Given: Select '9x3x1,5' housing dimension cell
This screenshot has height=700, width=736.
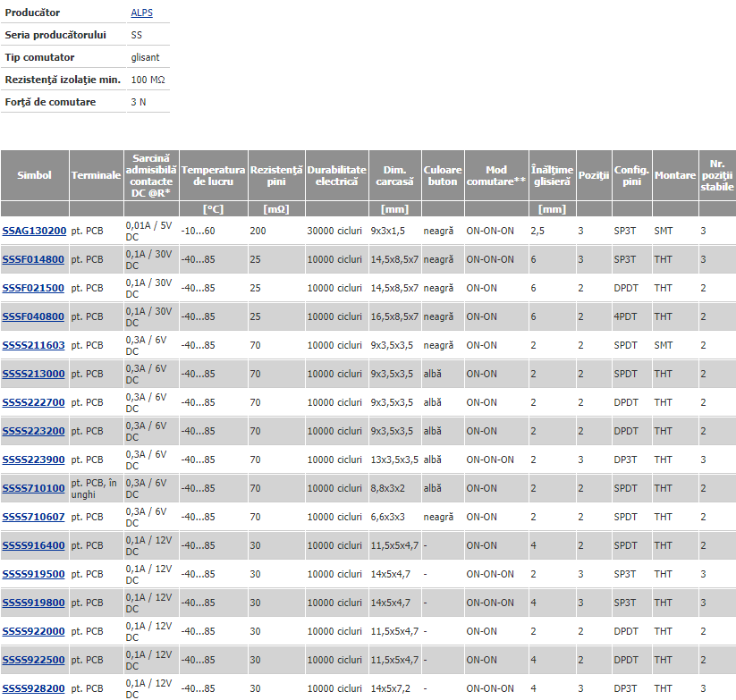Looking at the screenshot, I should [388, 231].
